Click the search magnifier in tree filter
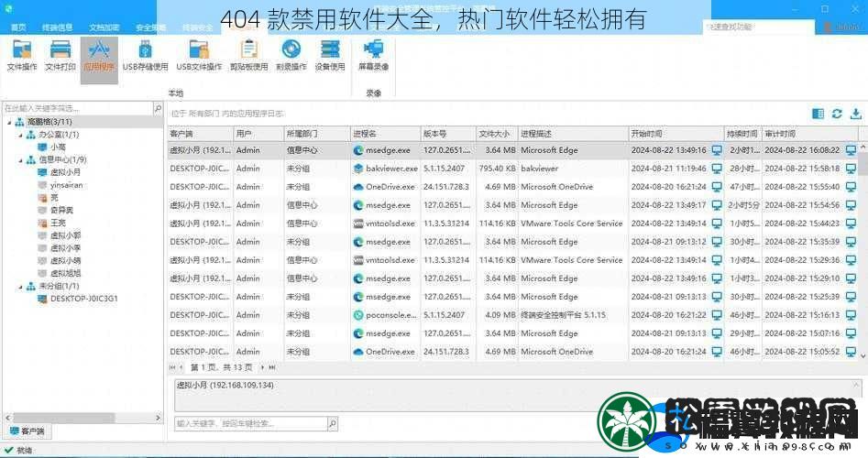Screen dimensions: 868x458 tap(158, 108)
